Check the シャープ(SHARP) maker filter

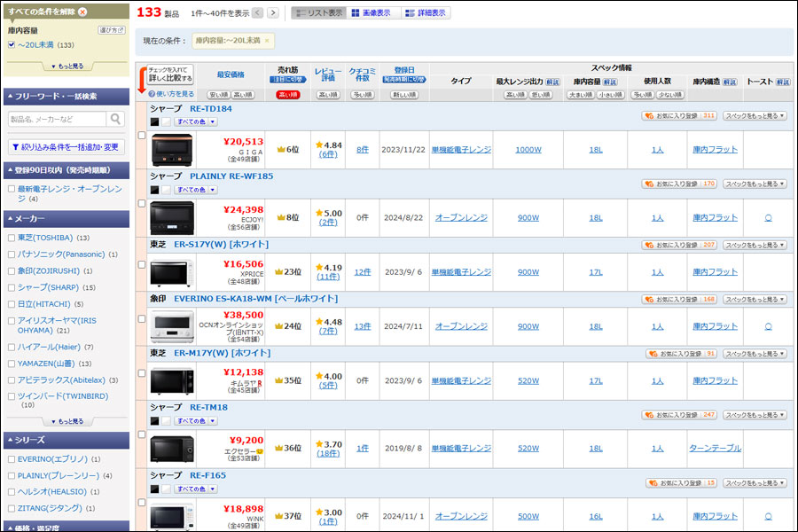tap(12, 287)
